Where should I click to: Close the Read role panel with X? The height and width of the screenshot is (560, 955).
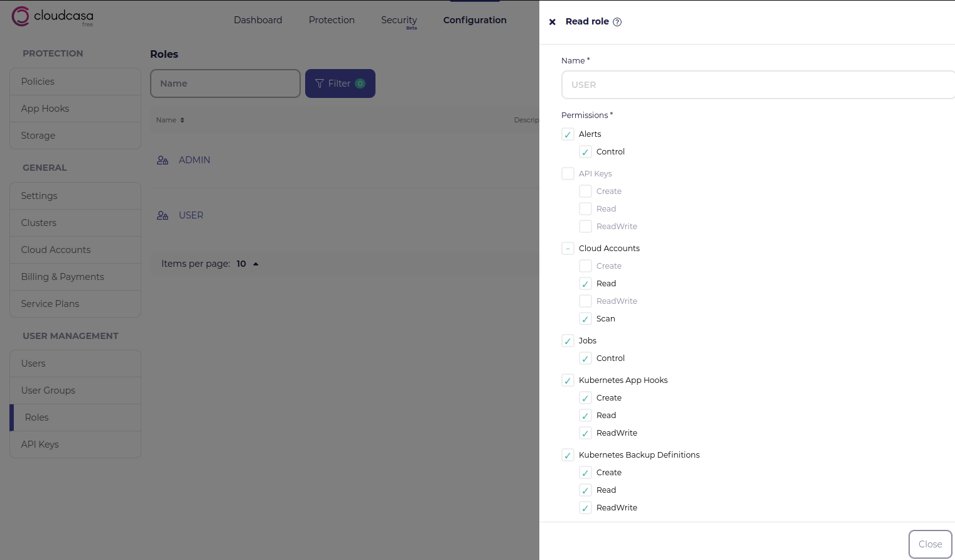point(553,22)
